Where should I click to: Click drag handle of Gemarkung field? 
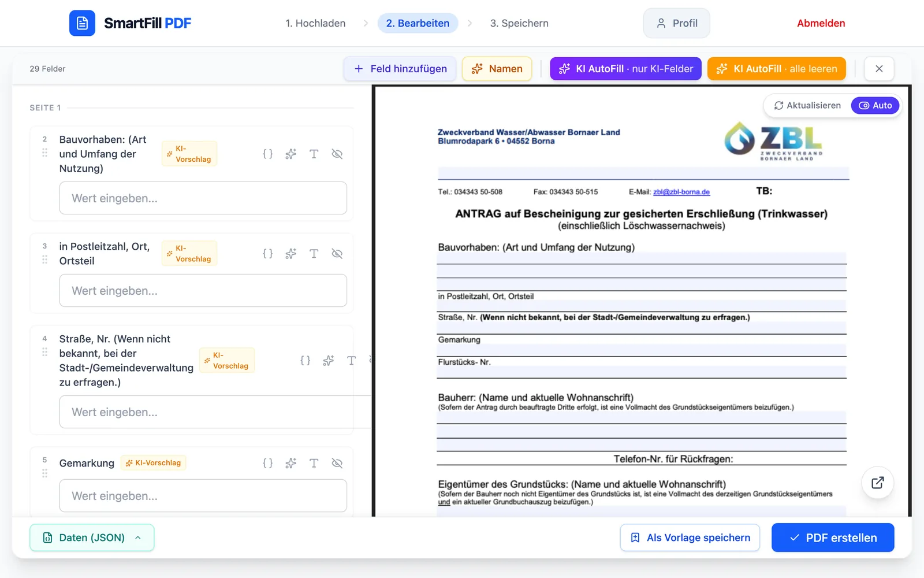pyautogui.click(x=44, y=473)
